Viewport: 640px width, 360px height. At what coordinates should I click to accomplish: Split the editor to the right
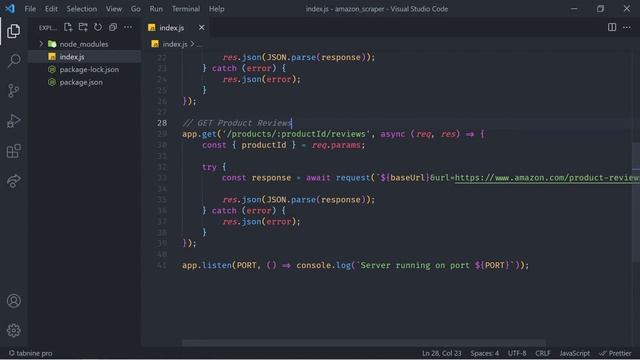pos(611,27)
